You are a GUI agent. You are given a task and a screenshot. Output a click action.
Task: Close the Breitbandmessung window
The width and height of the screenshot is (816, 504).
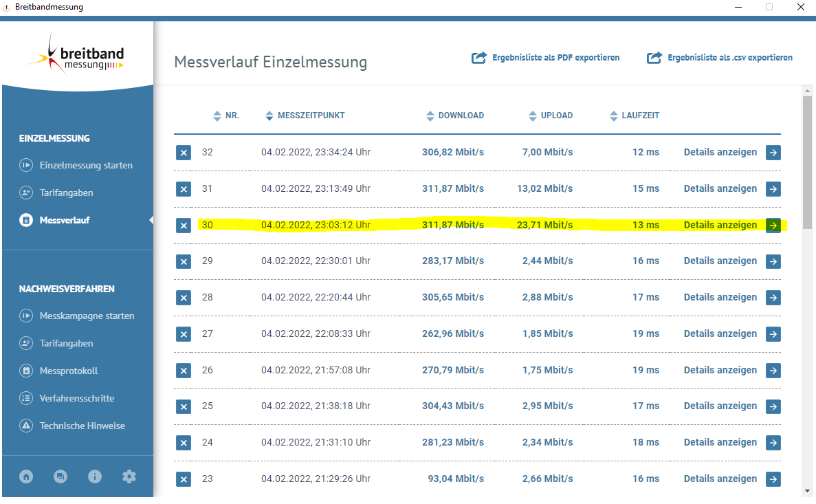[801, 7]
